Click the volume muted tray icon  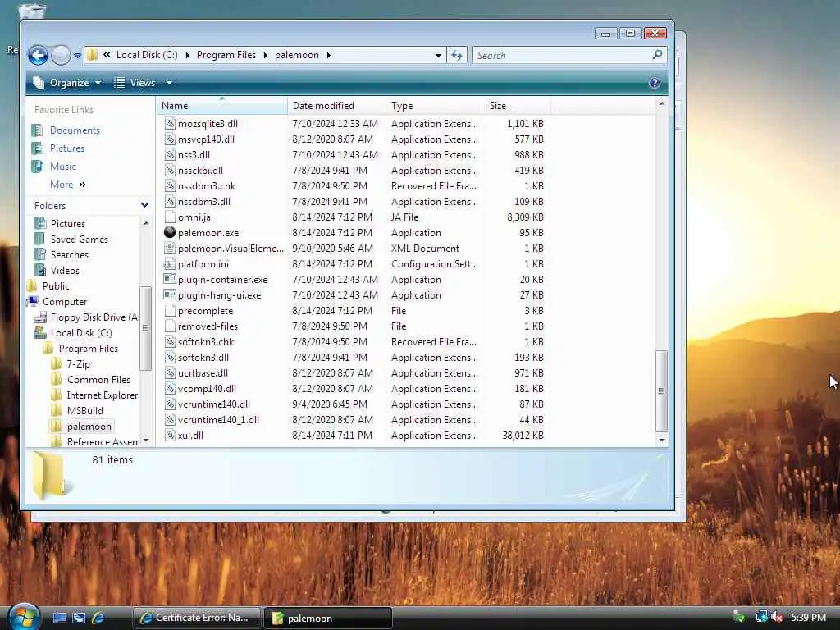pos(777,617)
